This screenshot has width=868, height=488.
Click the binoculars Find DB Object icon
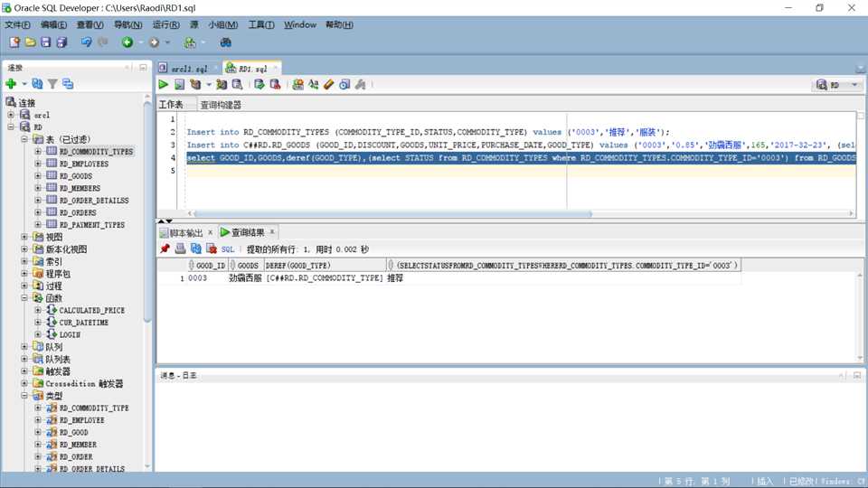225,42
